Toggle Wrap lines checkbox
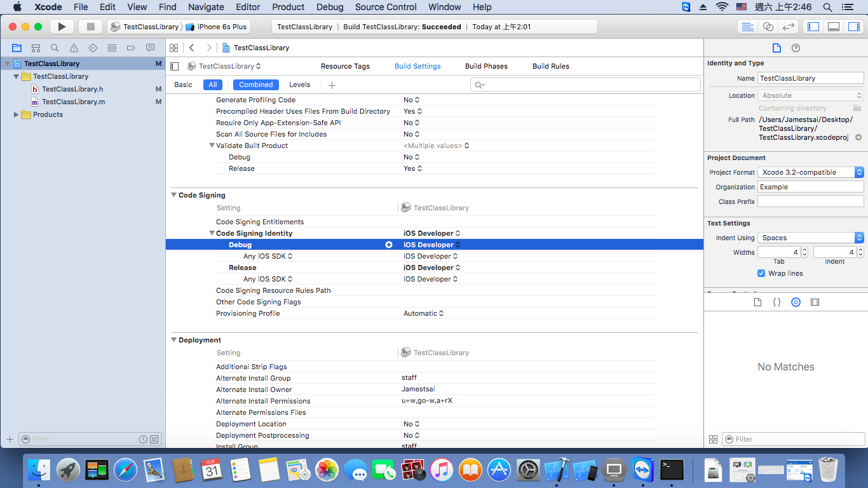The image size is (868, 488). click(761, 273)
